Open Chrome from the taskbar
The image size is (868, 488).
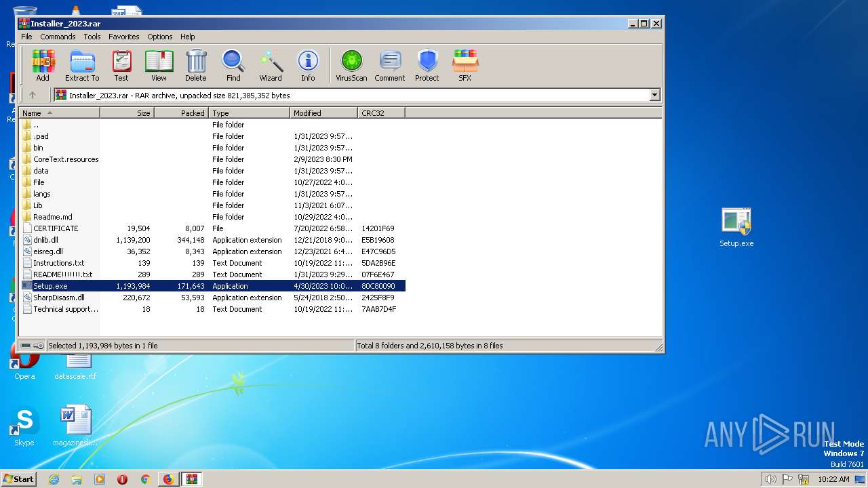point(145,479)
